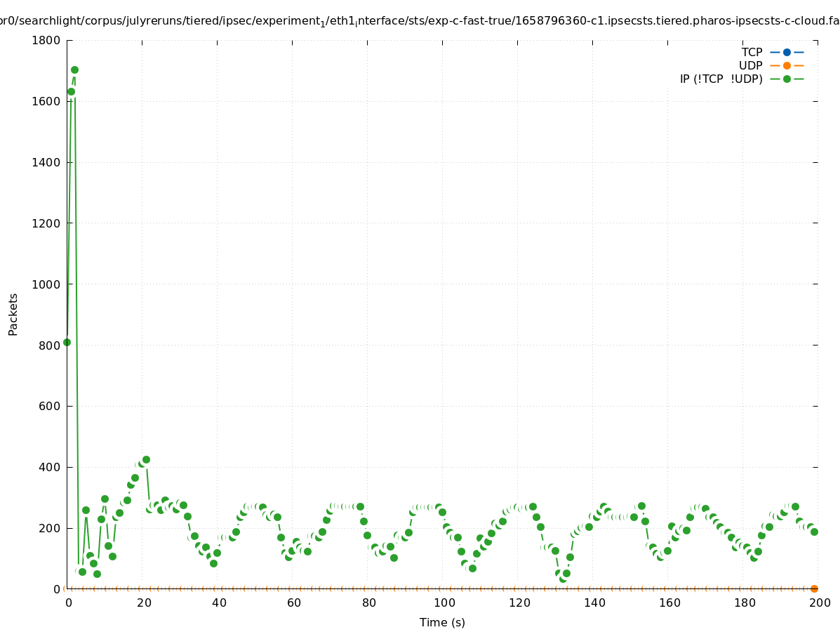840x632 pixels.
Task: Click the 200 x-axis tick label
Action: [819, 603]
